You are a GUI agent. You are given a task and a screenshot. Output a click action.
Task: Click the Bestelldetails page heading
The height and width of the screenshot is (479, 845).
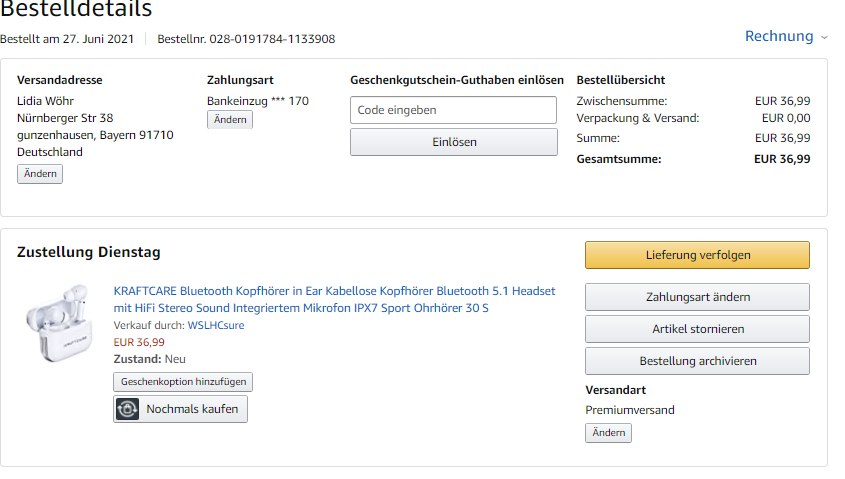click(77, 10)
